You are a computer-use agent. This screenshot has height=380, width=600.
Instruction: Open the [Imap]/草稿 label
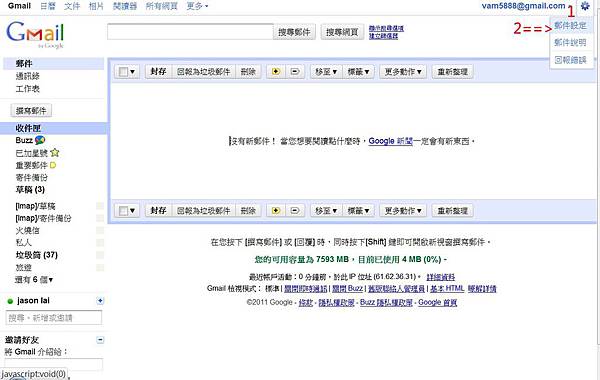[35, 206]
